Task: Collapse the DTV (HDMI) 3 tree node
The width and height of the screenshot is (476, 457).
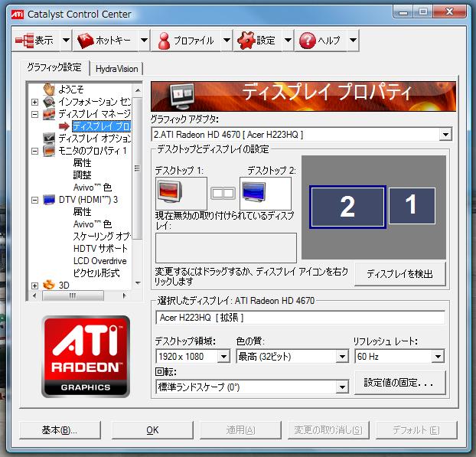Action: click(35, 200)
